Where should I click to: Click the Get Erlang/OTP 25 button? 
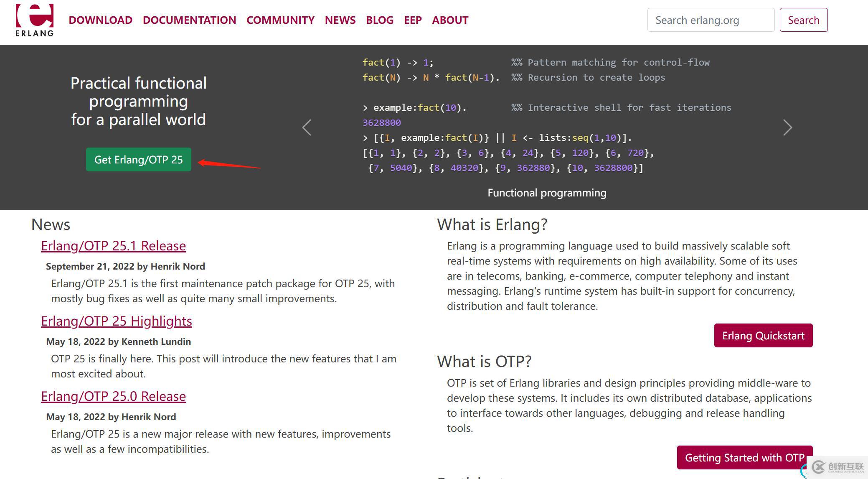pyautogui.click(x=138, y=160)
